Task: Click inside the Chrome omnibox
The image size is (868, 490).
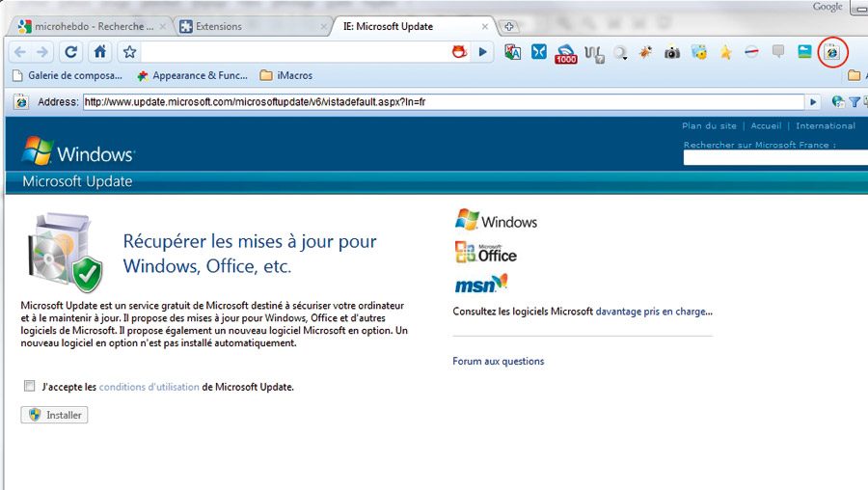Action: point(294,52)
